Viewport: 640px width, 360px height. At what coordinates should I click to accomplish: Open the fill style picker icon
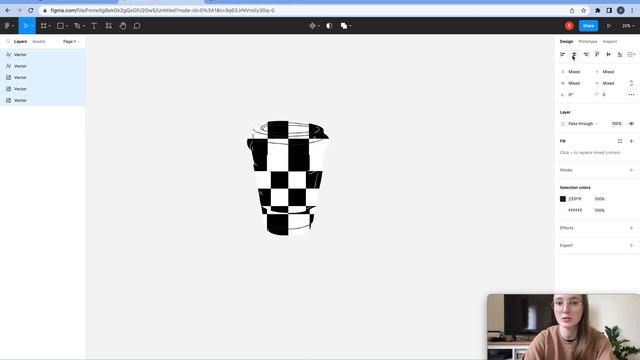620,141
